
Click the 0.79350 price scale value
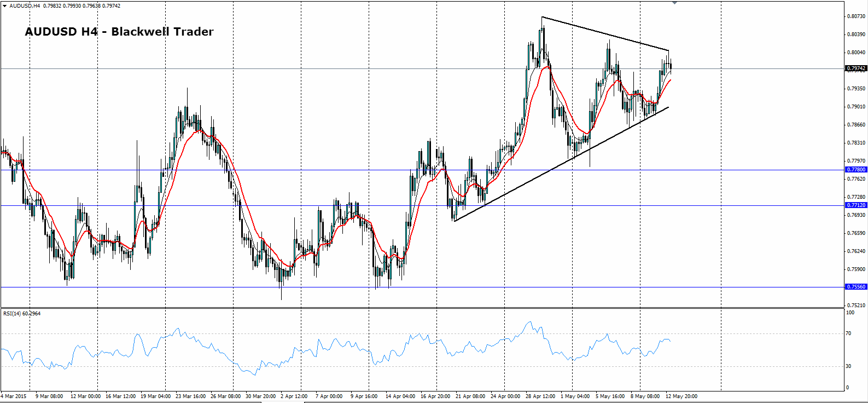[856, 89]
